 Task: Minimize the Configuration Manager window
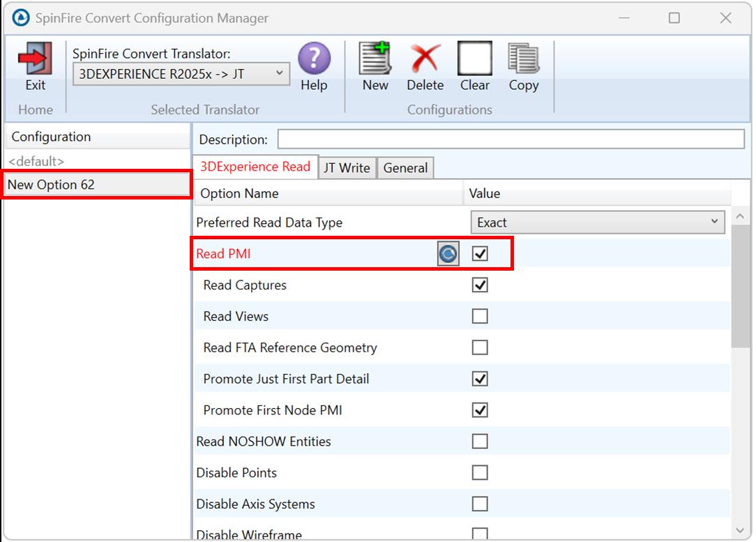pyautogui.click(x=624, y=18)
